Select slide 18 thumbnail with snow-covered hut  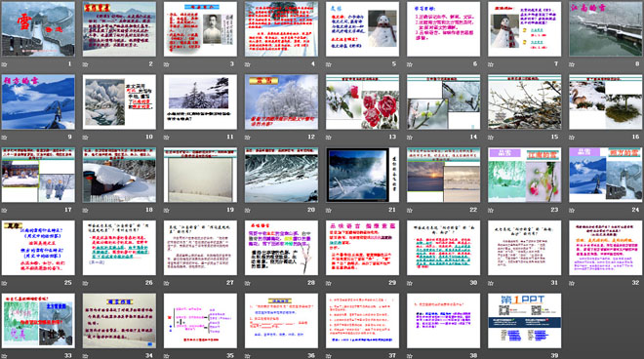(x=119, y=175)
